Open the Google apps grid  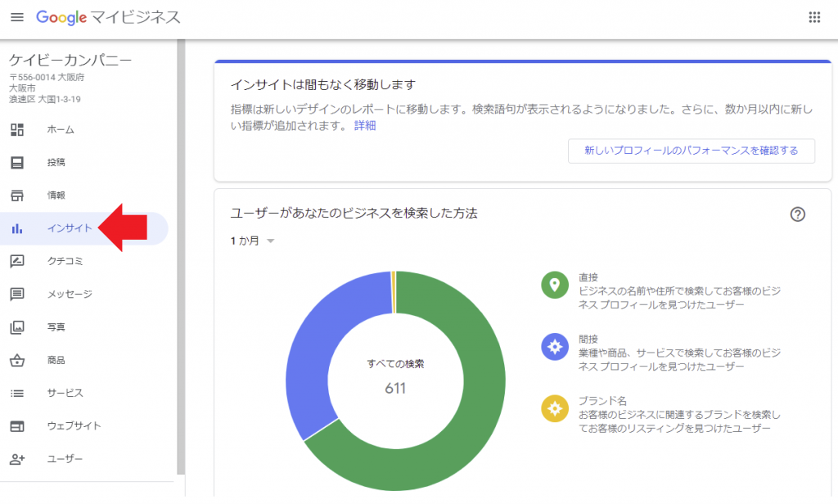[x=814, y=17]
